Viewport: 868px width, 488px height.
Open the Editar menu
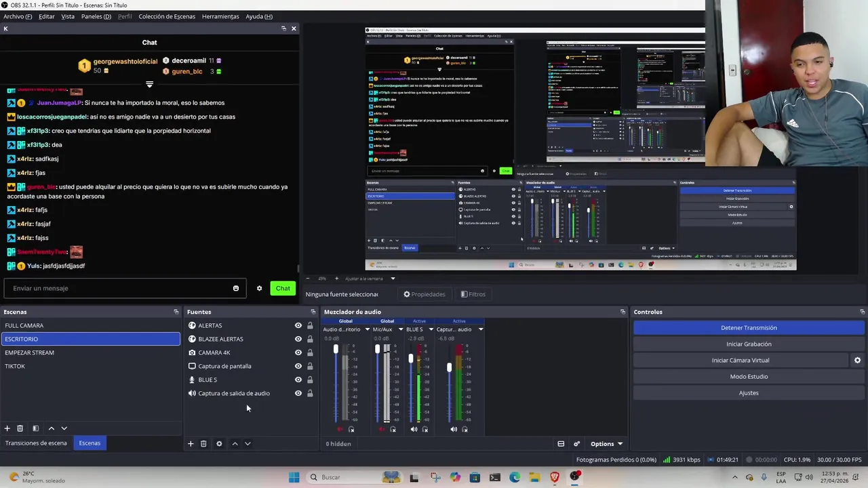(x=47, y=16)
